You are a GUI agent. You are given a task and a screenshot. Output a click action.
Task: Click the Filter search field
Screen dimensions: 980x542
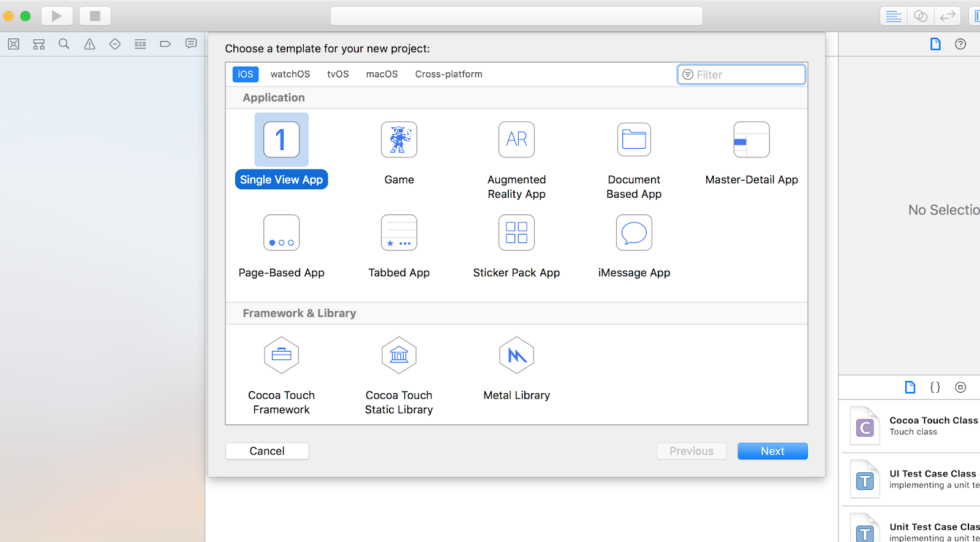point(741,75)
